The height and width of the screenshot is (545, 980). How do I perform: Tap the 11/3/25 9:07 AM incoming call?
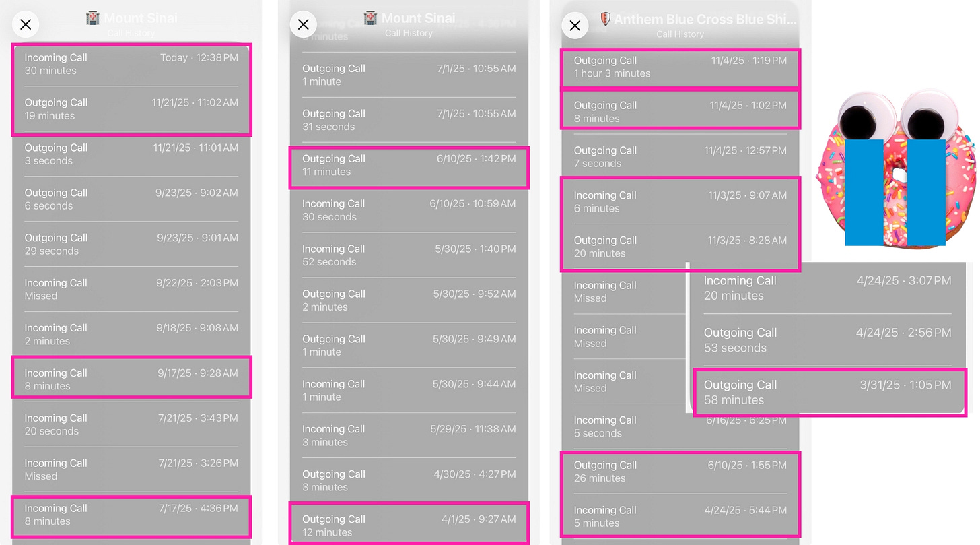click(x=680, y=202)
